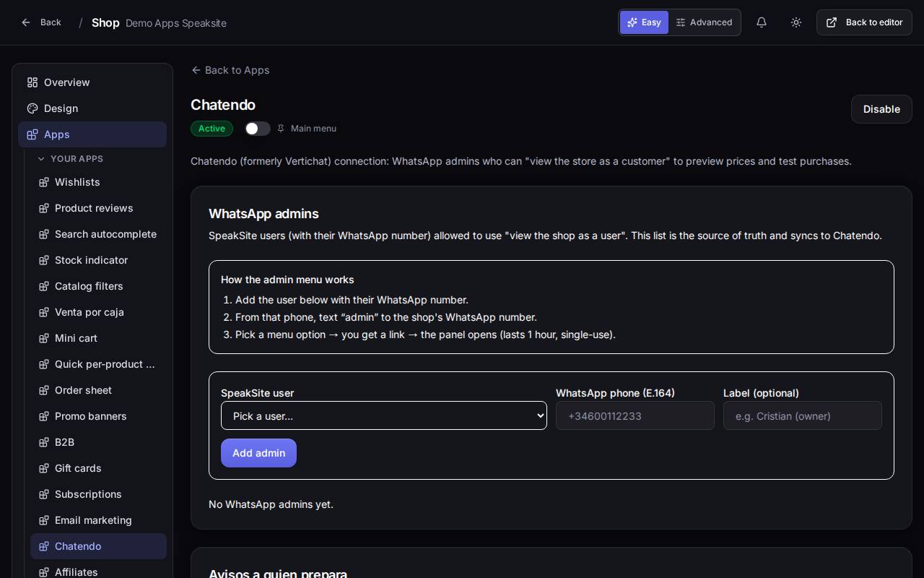The image size is (924, 578).
Task: Click the Active status badge
Action: coord(212,129)
